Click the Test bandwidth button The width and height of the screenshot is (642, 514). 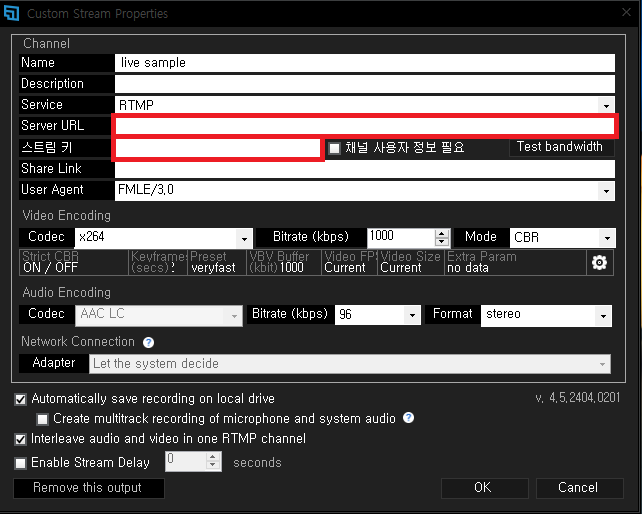(x=559, y=147)
